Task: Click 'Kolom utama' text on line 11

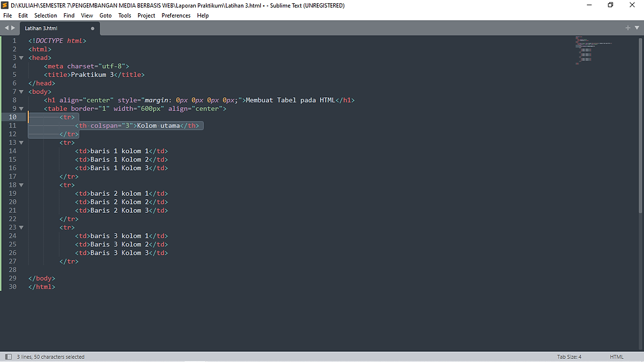Action: [158, 125]
